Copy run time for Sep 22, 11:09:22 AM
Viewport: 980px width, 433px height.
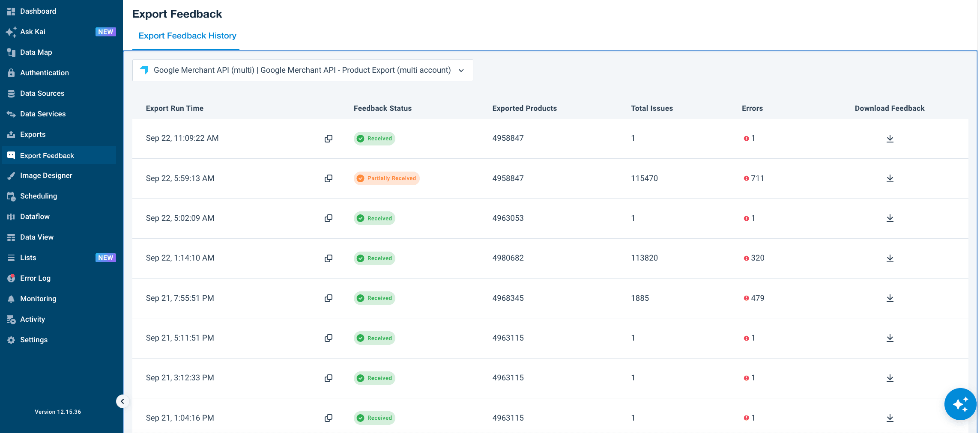tap(329, 139)
